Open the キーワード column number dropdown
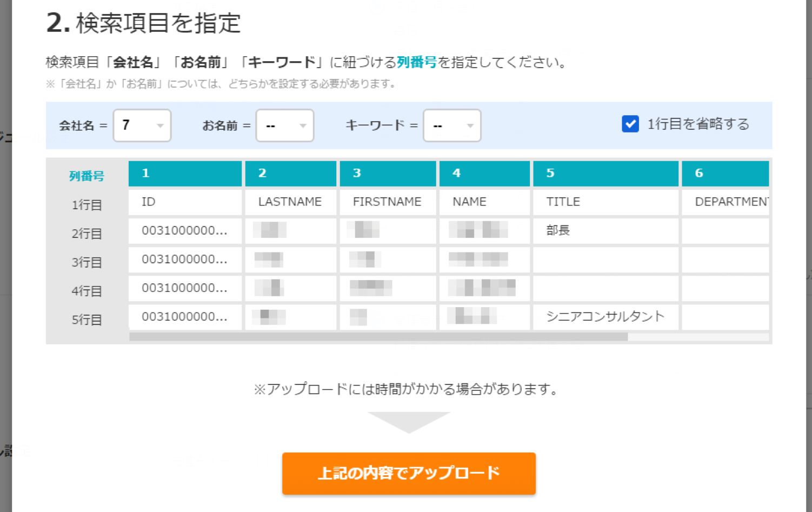812x512 pixels. (452, 125)
